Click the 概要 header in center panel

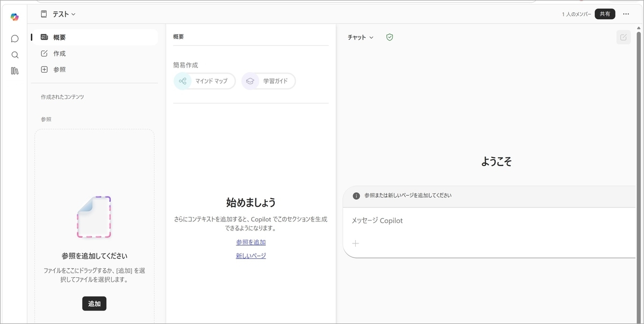[179, 37]
